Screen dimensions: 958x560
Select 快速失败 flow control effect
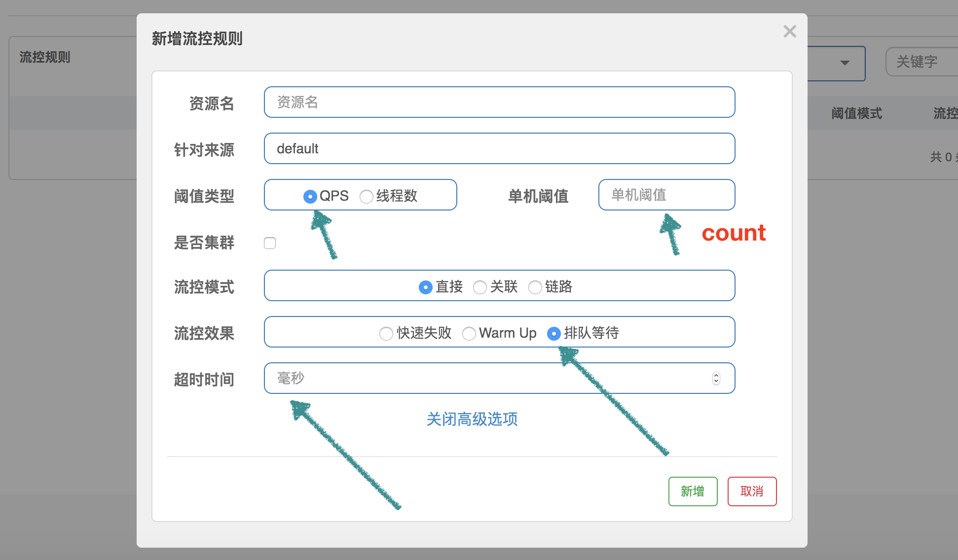click(x=384, y=333)
